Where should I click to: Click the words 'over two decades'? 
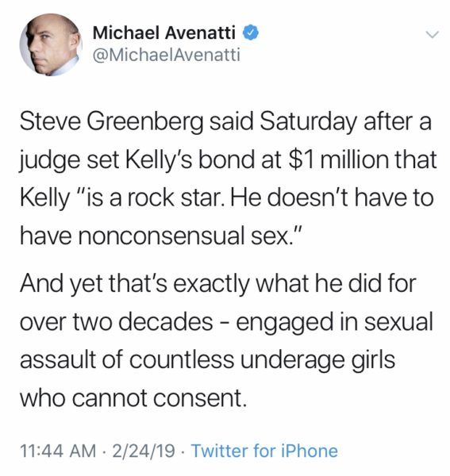(x=117, y=322)
